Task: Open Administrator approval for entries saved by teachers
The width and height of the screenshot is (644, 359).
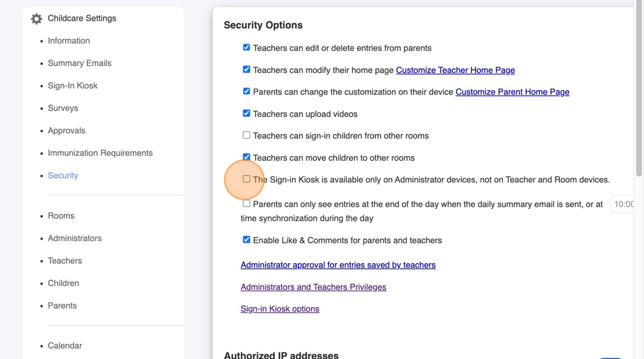Action: tap(338, 265)
